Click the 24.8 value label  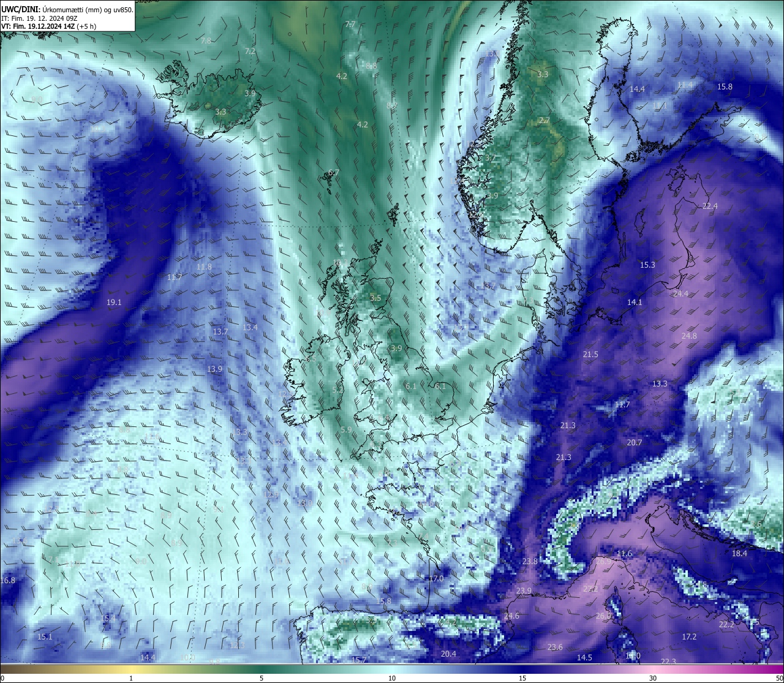[x=689, y=336]
